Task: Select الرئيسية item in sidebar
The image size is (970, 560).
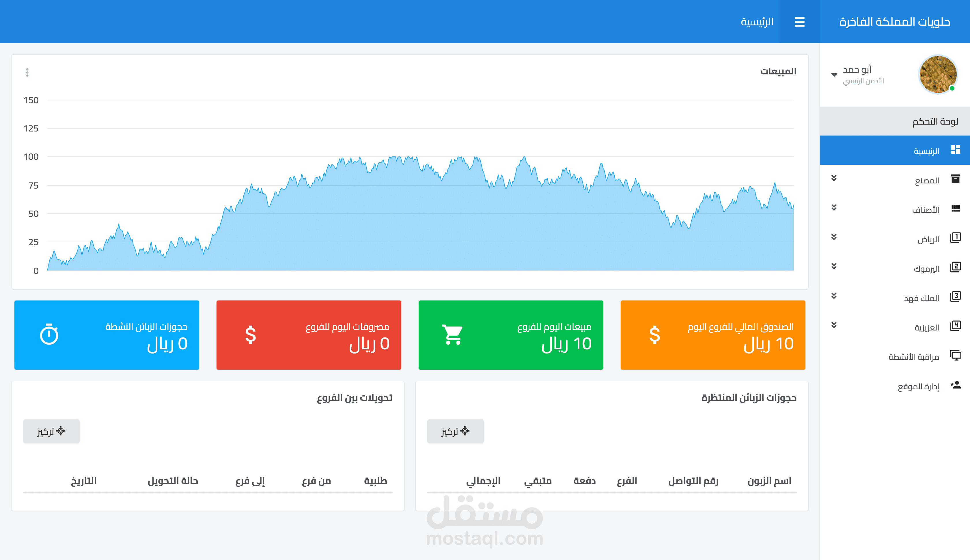Action: (x=926, y=151)
